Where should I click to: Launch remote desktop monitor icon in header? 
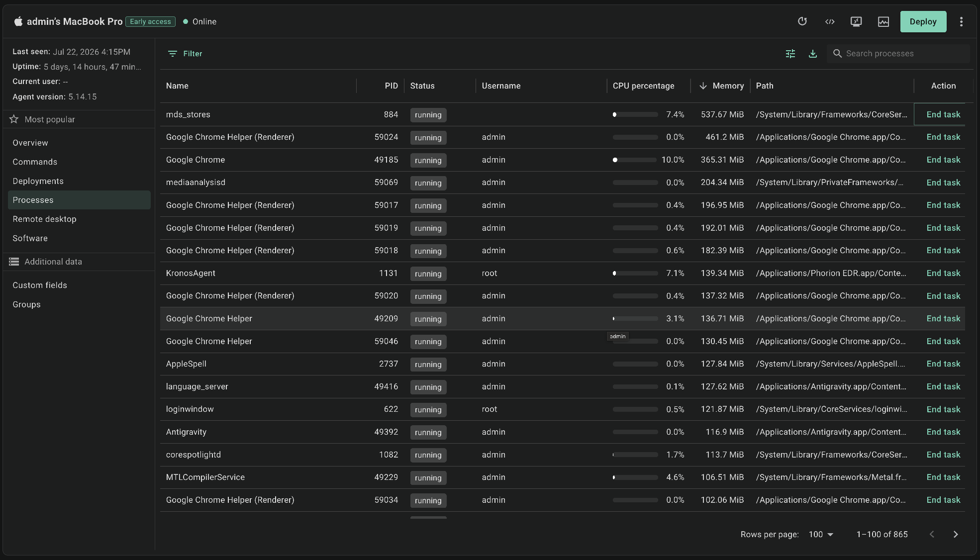pos(856,21)
